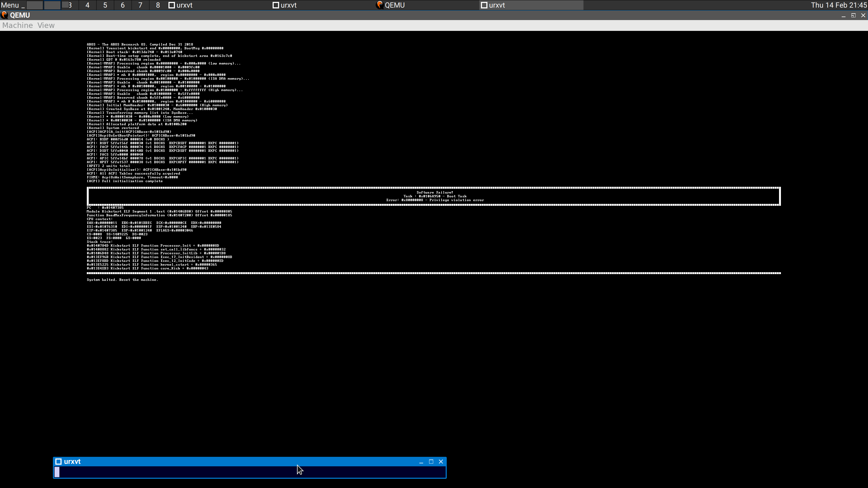Activate the highlighted urxvt taskbar entry
The height and width of the screenshot is (488, 868).
[531, 5]
